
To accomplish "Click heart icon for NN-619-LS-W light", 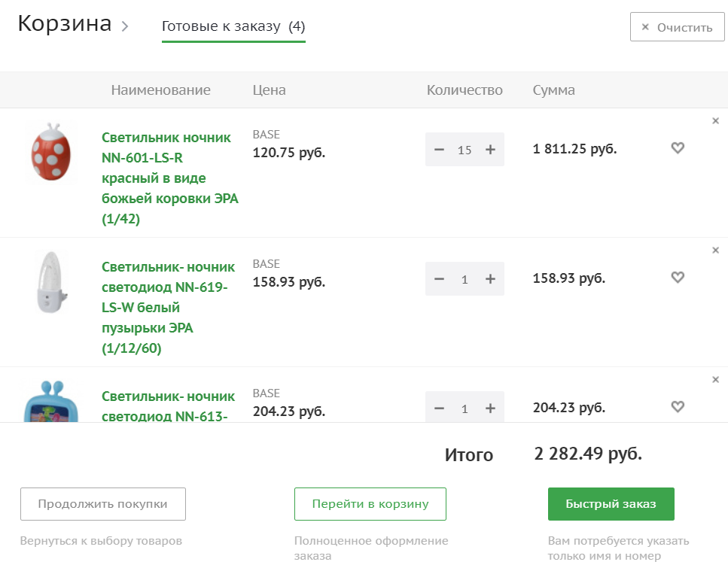I will [678, 278].
